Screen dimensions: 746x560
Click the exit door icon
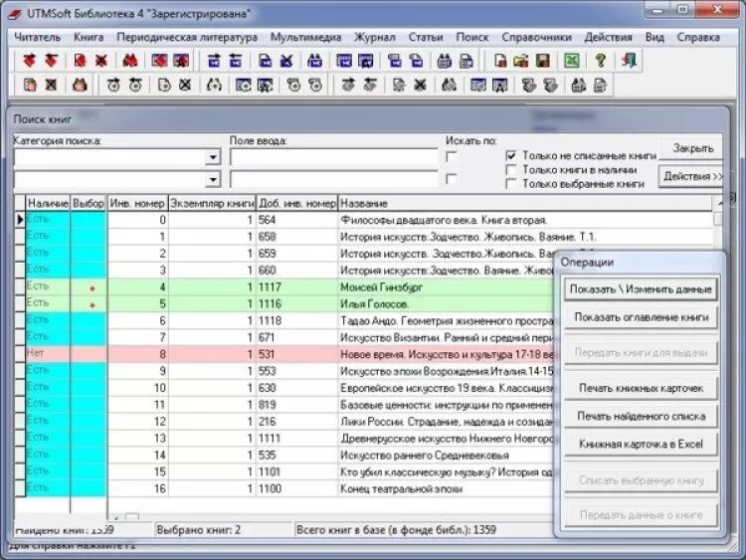pyautogui.click(x=629, y=61)
